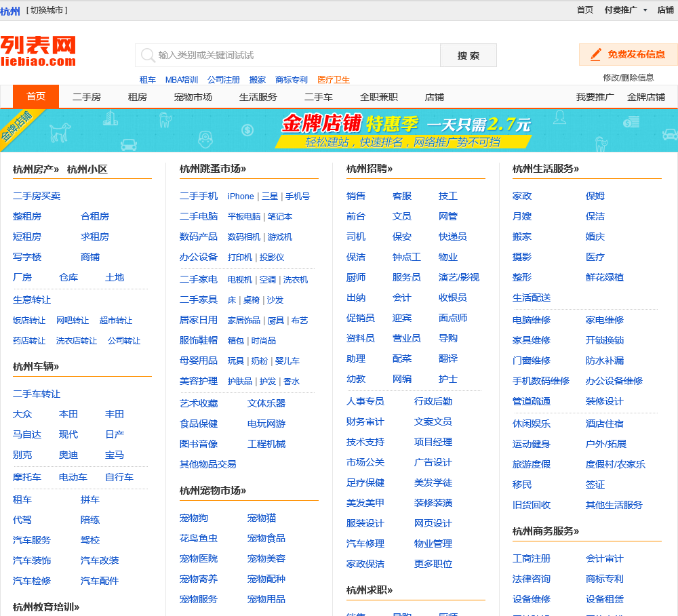
Task: Open the 杭州招聘 section heading
Action: coord(370,169)
